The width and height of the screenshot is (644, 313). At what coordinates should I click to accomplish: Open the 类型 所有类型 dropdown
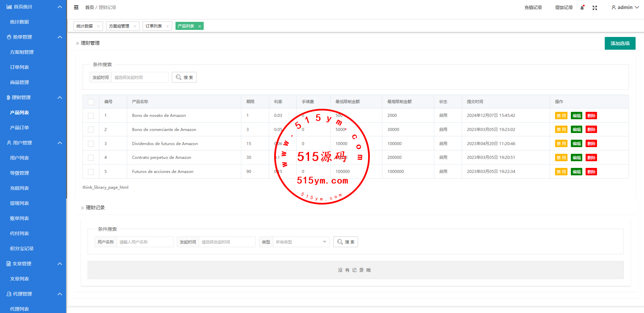click(301, 242)
